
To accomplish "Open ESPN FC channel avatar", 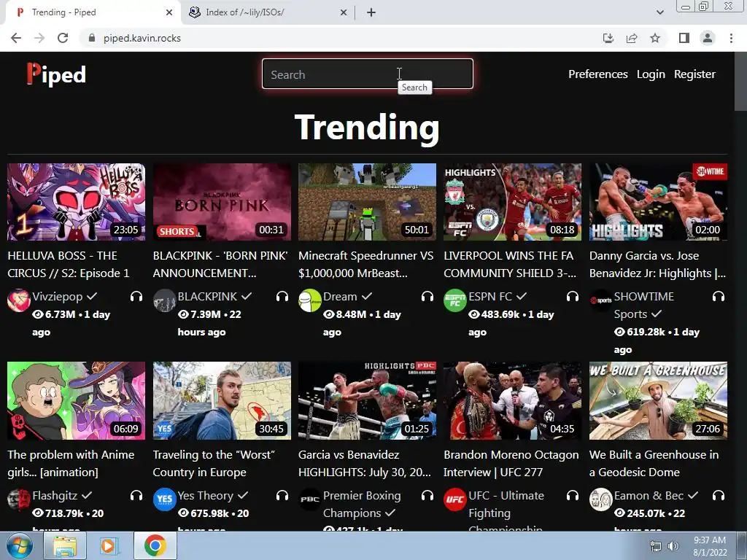I will pos(455,300).
